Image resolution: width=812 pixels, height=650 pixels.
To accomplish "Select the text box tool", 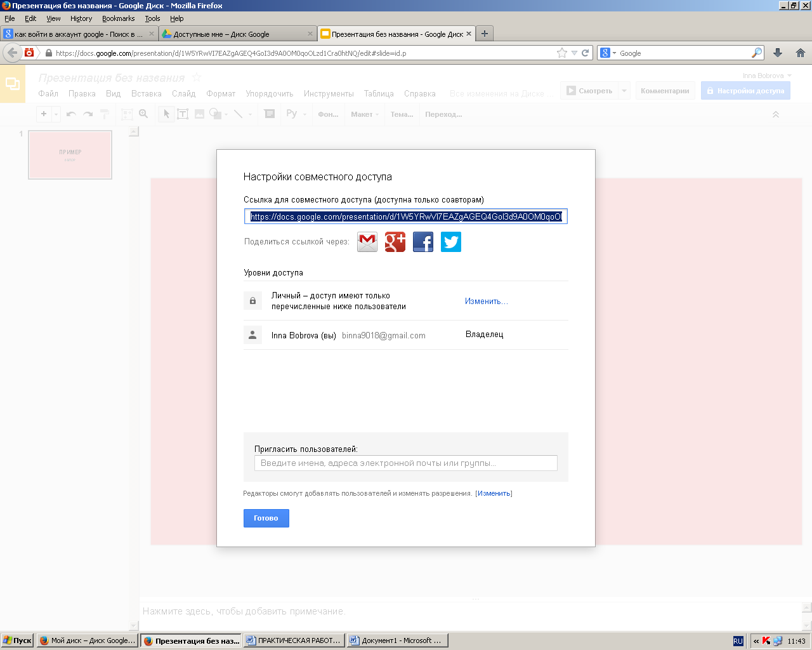I will pos(183,114).
